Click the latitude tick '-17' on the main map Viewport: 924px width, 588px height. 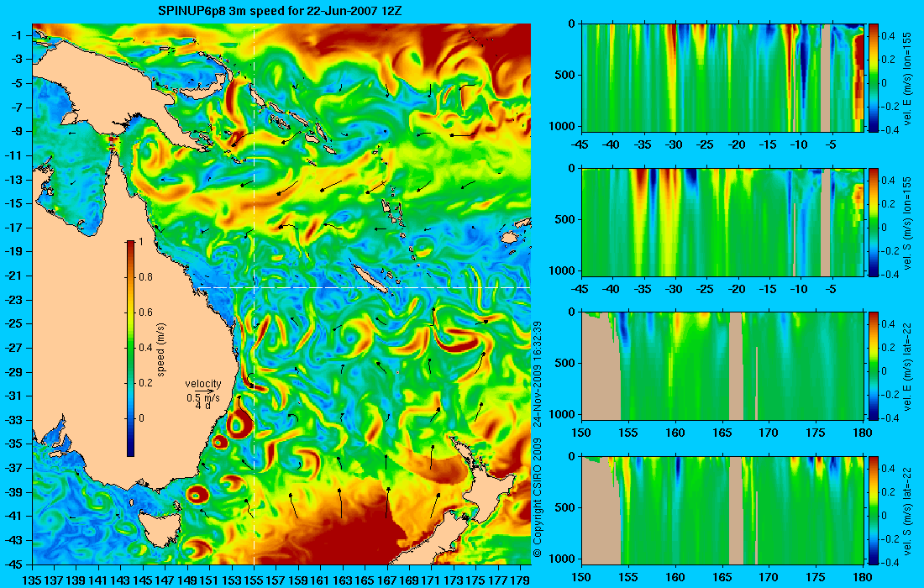click(16, 228)
